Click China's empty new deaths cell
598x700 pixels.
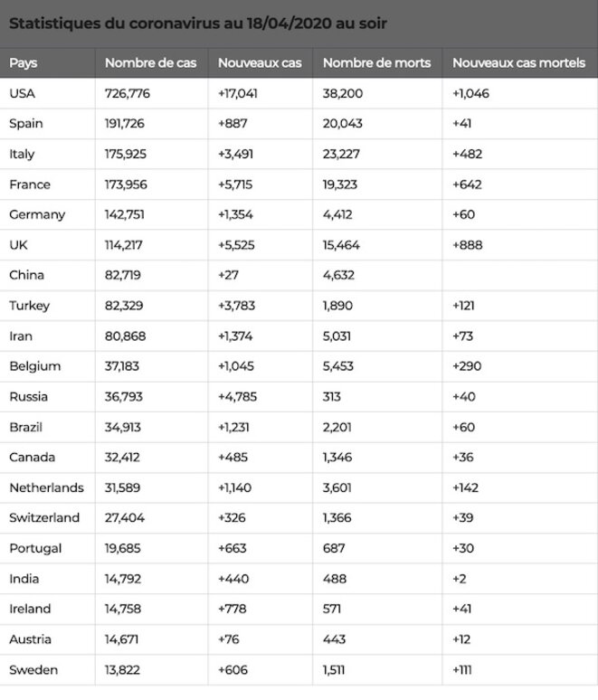520,275
